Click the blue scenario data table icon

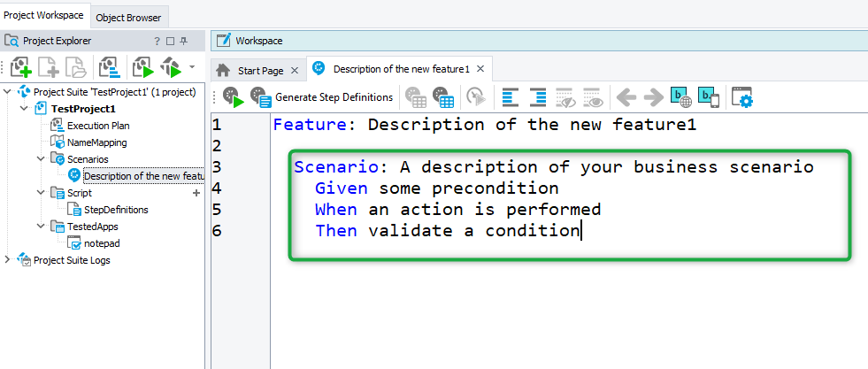click(x=443, y=97)
